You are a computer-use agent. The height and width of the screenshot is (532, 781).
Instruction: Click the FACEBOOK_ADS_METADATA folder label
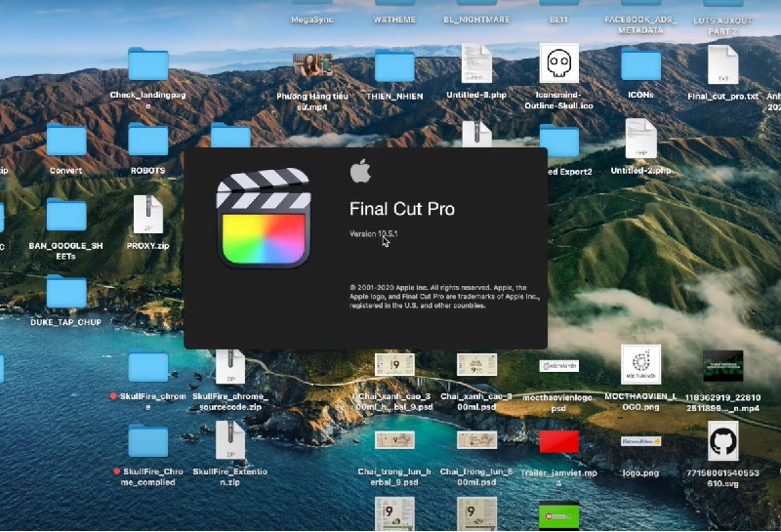[x=641, y=25]
